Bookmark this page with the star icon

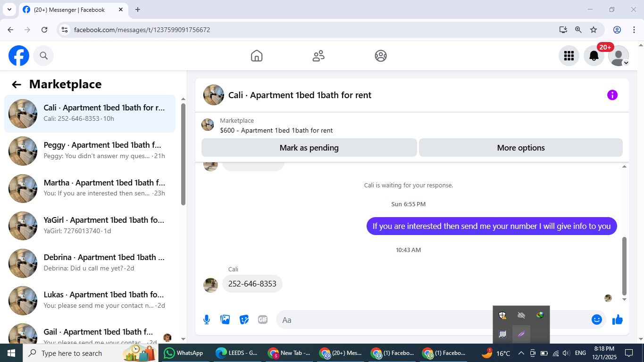tap(594, 30)
